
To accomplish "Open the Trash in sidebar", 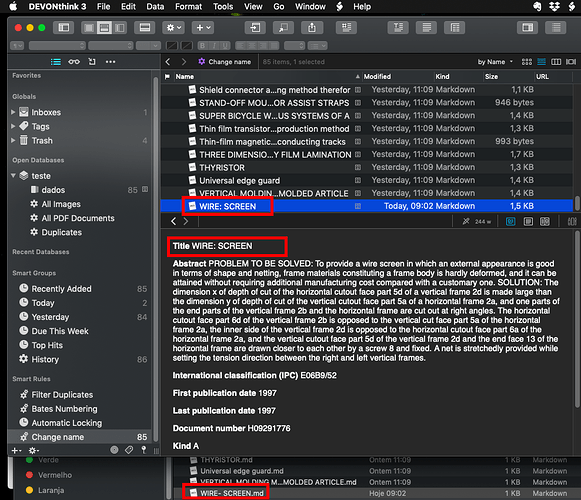I will coord(42,141).
